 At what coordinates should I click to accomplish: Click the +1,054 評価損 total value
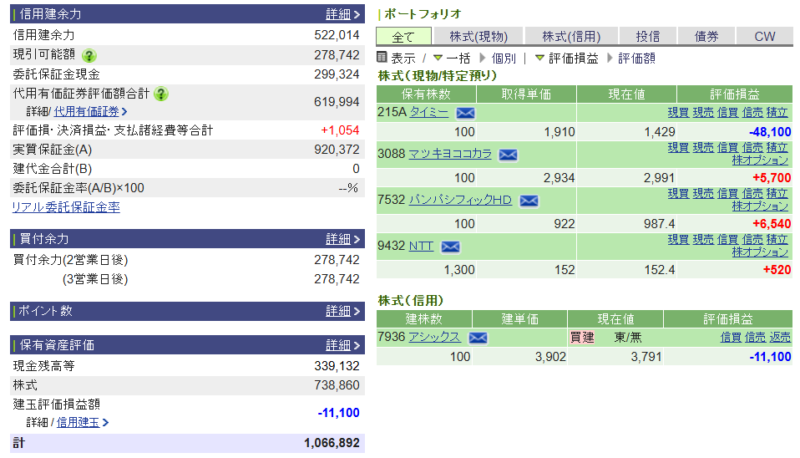click(340, 131)
